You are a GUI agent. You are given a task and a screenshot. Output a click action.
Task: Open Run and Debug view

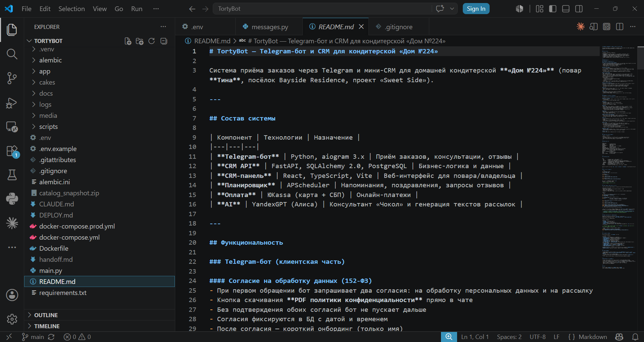[12, 103]
